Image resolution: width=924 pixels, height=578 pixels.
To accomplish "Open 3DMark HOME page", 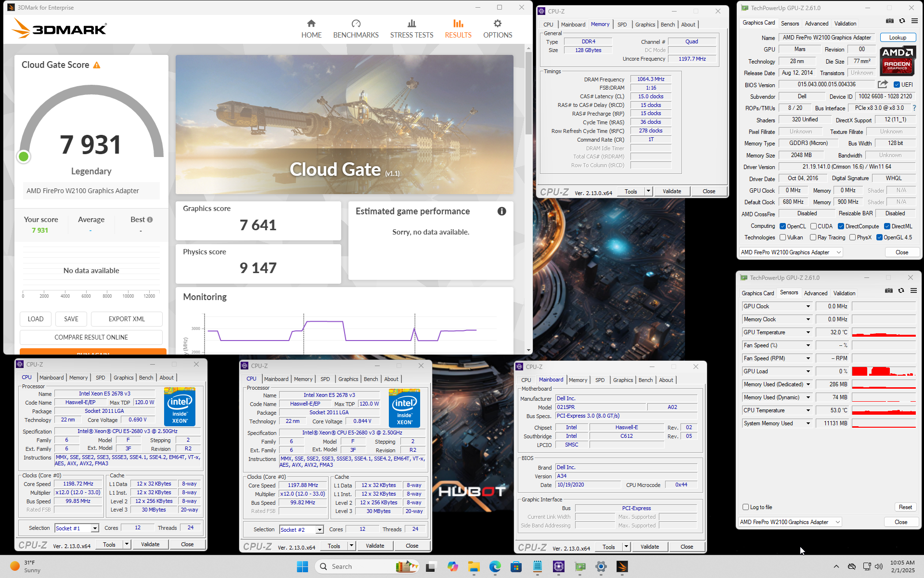I will 311,29.
